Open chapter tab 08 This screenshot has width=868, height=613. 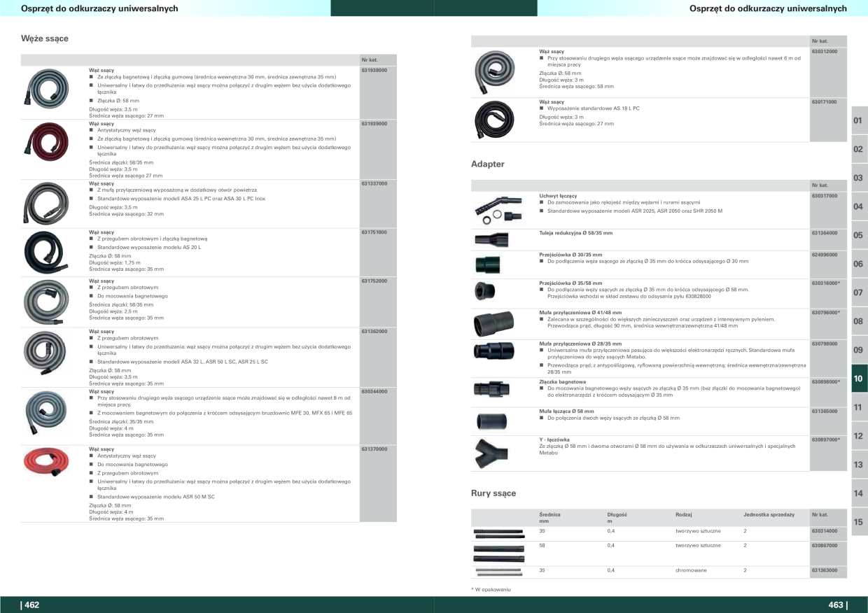coord(858,321)
